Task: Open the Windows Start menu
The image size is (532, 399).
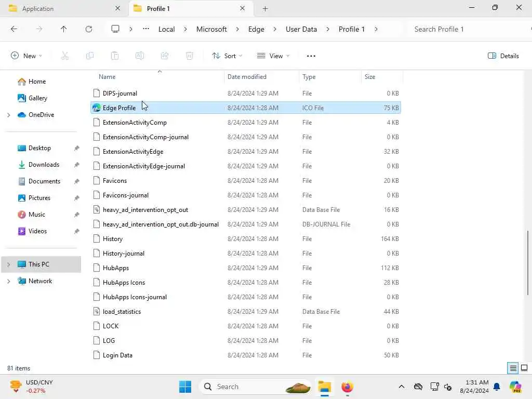Action: [x=185, y=387]
